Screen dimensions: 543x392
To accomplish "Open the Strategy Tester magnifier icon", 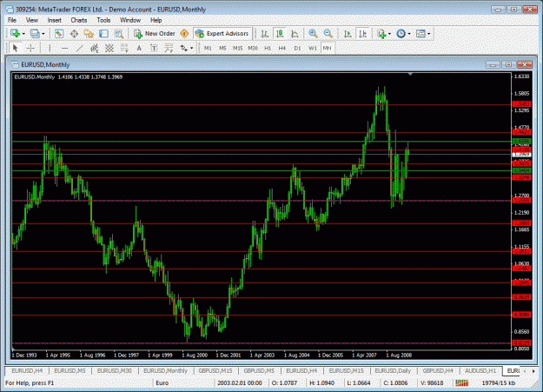I will click(119, 34).
